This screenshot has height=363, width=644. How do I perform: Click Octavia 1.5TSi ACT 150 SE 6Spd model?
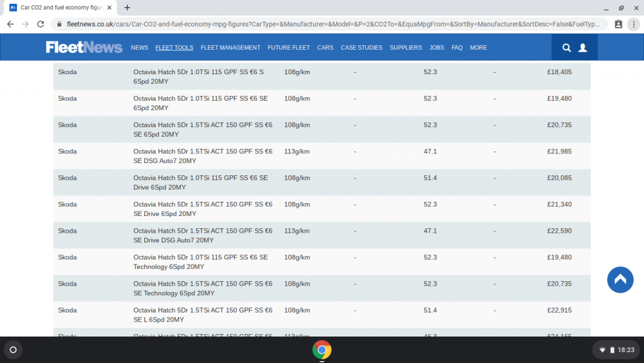click(x=203, y=130)
